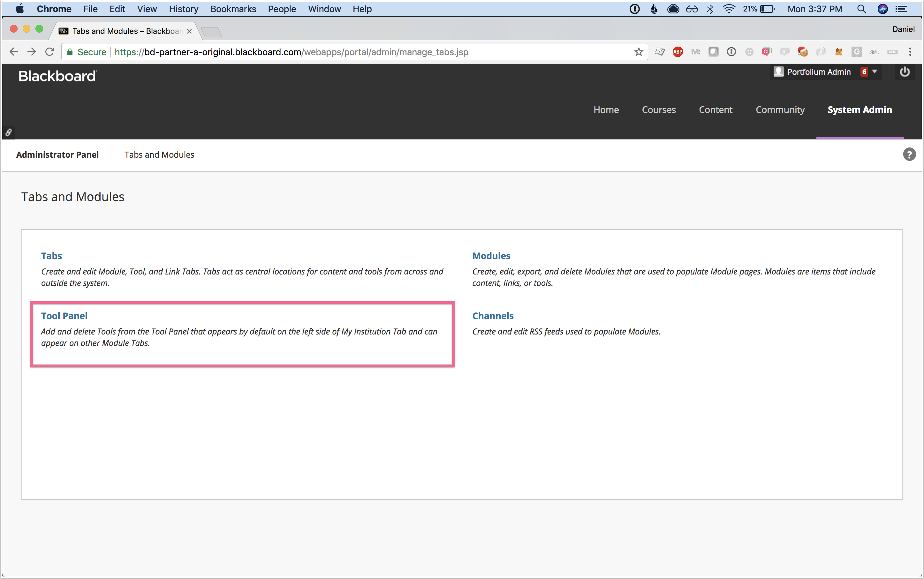
Task: Click the URL address bar
Action: pyautogui.click(x=345, y=52)
